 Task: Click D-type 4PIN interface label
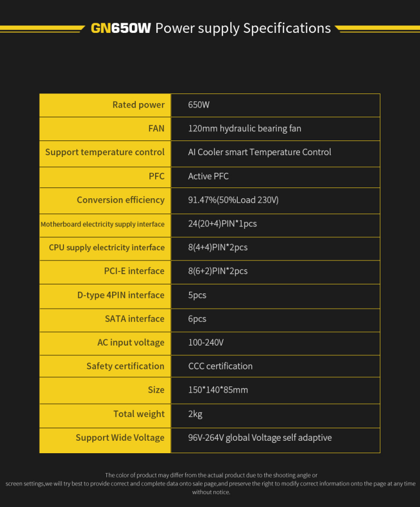(x=121, y=295)
